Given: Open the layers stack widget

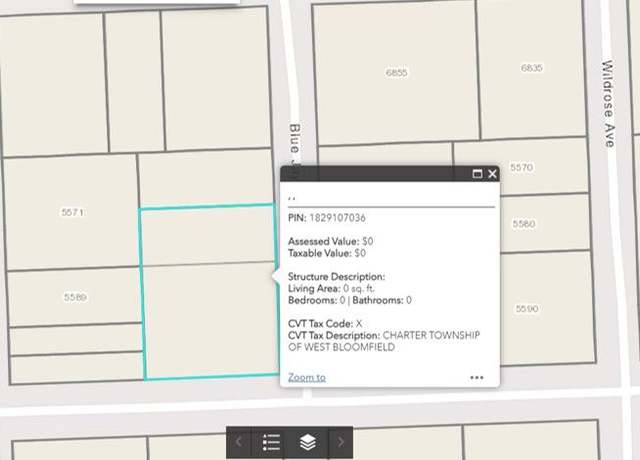Looking at the screenshot, I should (308, 442).
